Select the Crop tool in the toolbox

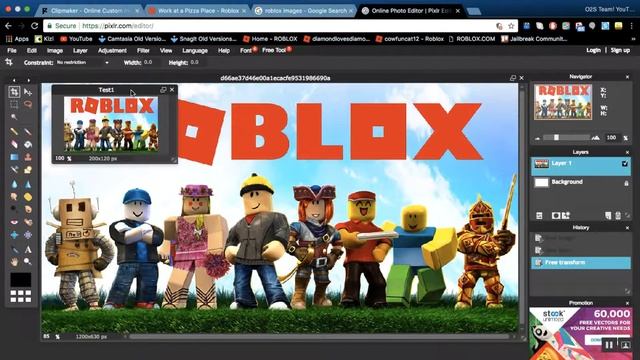(x=14, y=92)
